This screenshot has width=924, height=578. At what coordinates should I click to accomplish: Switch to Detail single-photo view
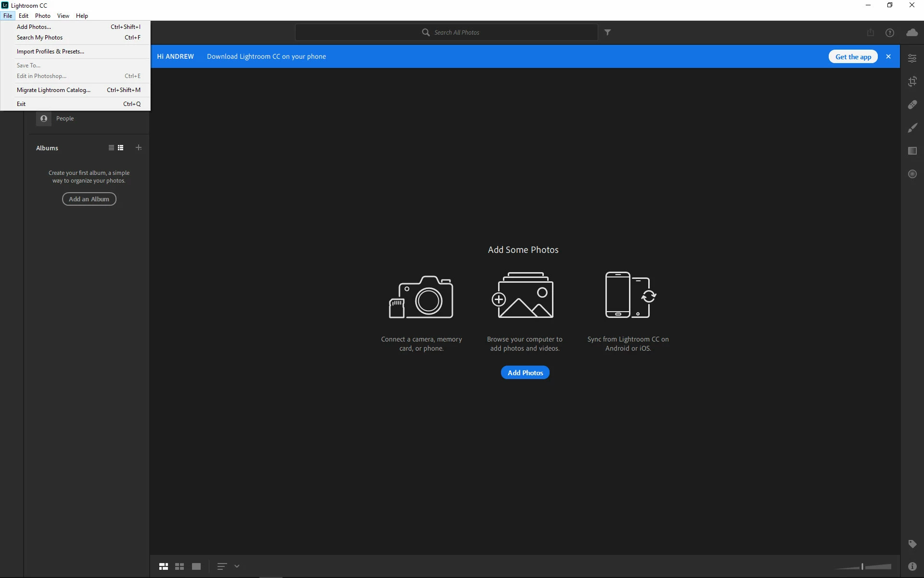pos(196,566)
